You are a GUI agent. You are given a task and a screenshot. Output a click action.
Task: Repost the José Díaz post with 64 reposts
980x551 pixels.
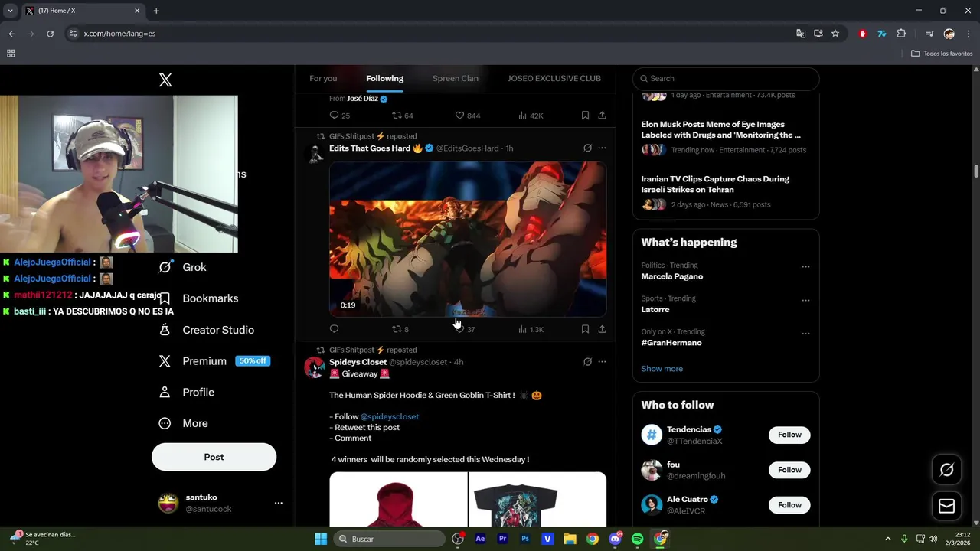(x=403, y=116)
